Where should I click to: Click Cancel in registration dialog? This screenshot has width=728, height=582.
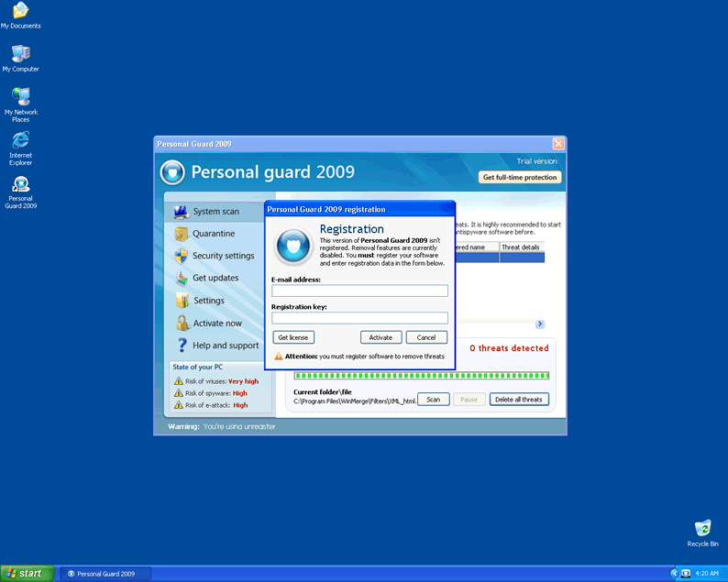pos(426,337)
